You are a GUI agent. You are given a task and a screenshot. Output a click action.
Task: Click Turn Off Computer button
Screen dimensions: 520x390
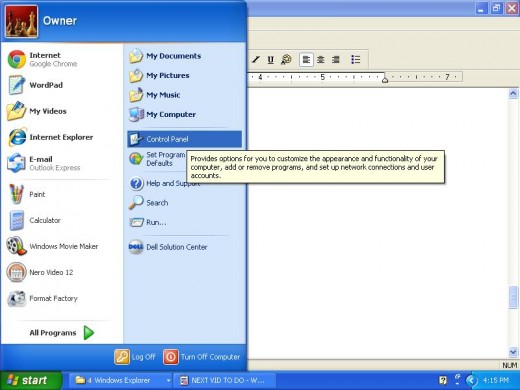coord(202,357)
